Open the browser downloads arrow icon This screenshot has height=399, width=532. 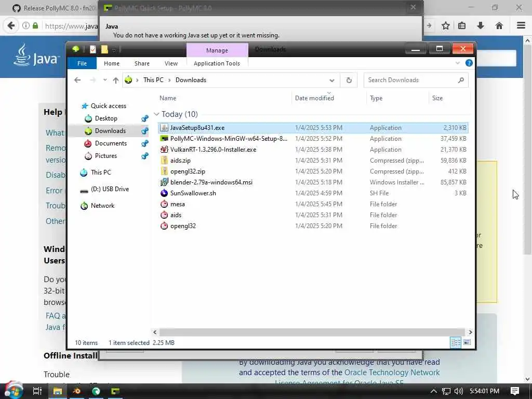click(481, 25)
